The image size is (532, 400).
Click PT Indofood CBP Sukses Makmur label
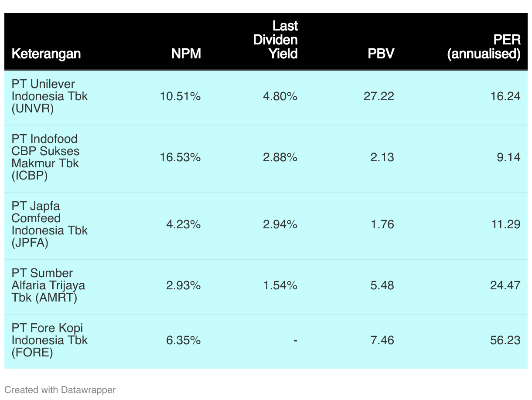(46, 157)
